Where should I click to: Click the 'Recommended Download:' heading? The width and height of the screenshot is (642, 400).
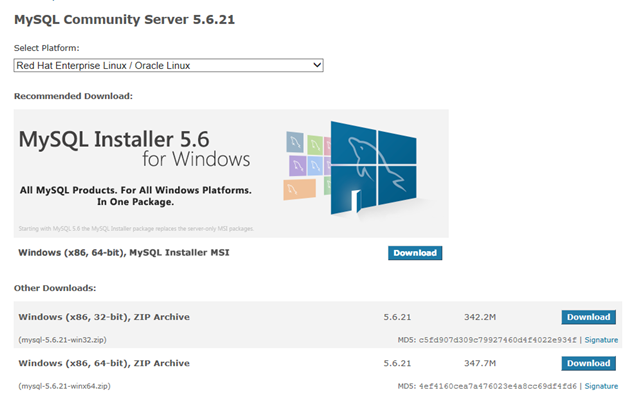(73, 96)
